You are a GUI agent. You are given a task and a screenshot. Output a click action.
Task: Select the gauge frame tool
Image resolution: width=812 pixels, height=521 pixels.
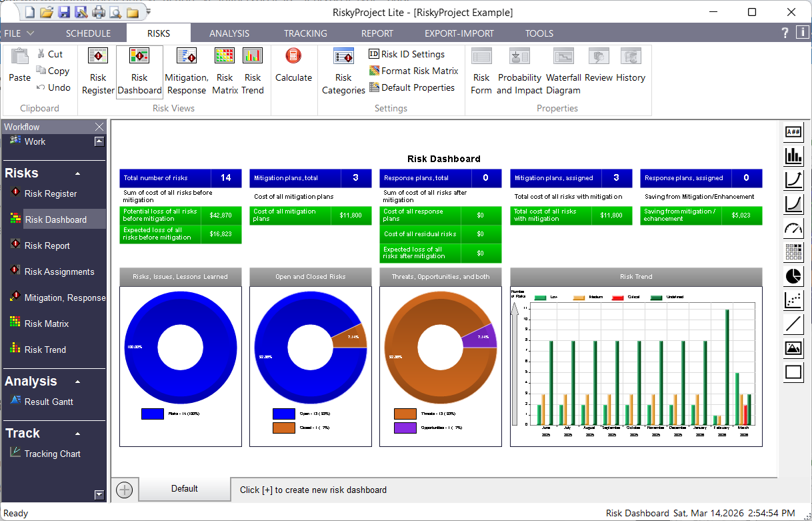tap(793, 227)
